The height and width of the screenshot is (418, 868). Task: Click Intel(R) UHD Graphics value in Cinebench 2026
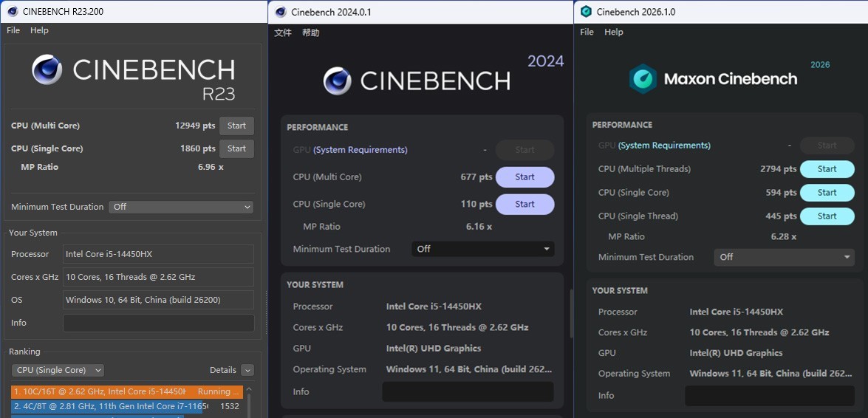pos(737,353)
